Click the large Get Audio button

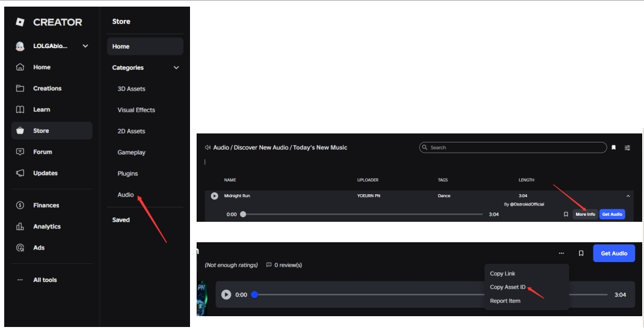pyautogui.click(x=614, y=253)
